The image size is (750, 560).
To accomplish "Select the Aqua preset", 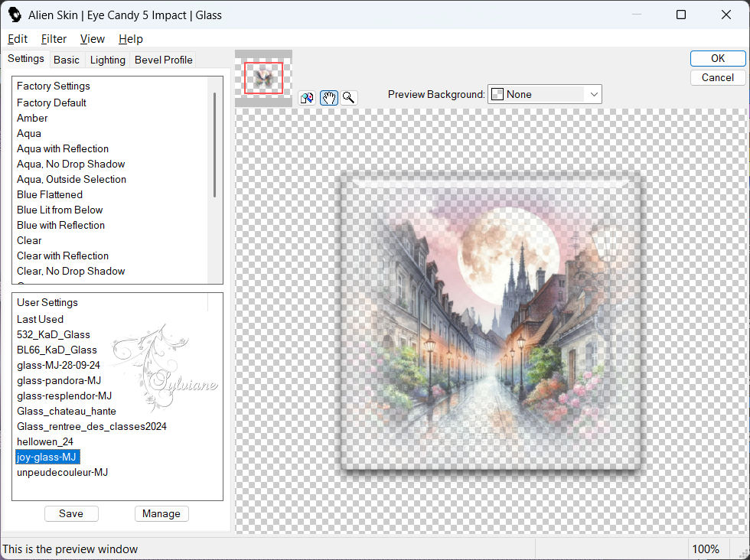I will [x=29, y=133].
